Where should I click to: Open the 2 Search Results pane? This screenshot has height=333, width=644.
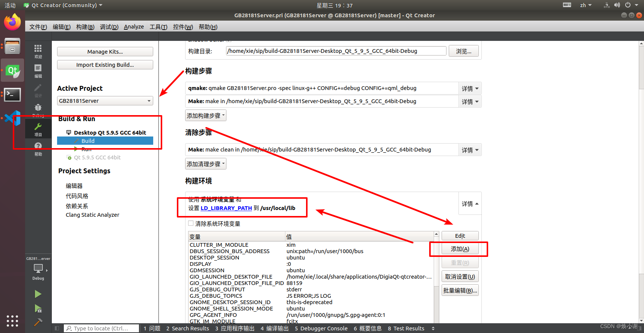tap(188, 328)
